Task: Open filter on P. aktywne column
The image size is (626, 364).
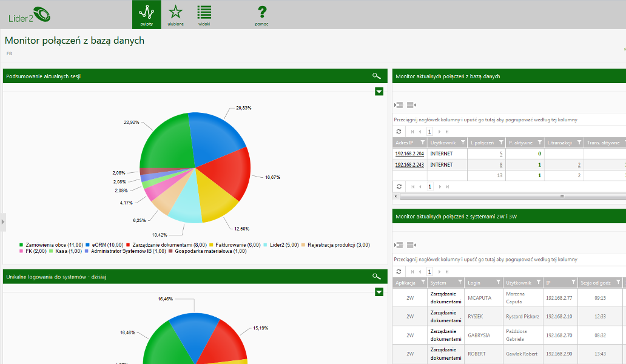Action: click(x=540, y=143)
